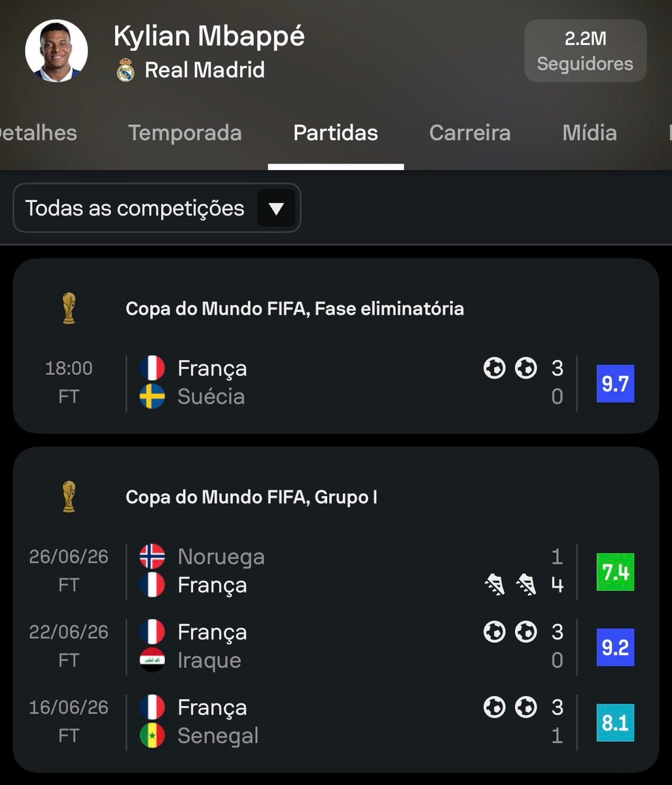The height and width of the screenshot is (785, 672).
Task: Tap the Real Madrid crest icon
Action: click(x=125, y=70)
